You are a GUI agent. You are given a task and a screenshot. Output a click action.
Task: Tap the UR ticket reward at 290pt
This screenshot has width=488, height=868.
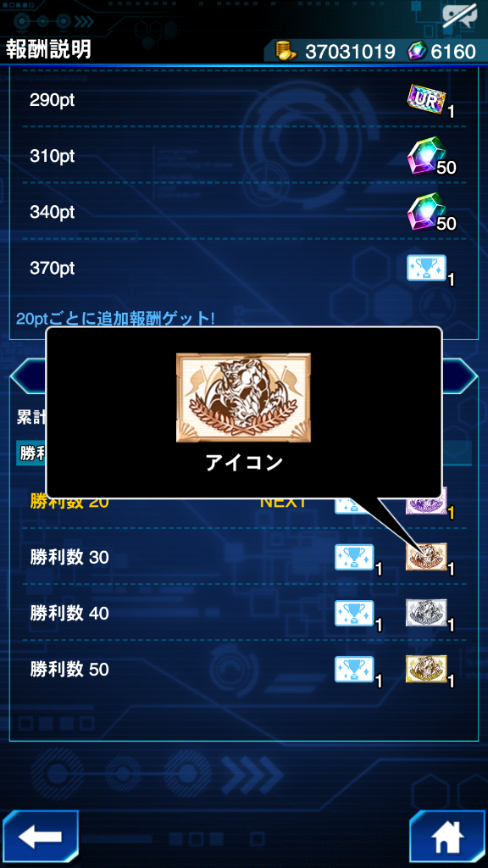point(426,100)
